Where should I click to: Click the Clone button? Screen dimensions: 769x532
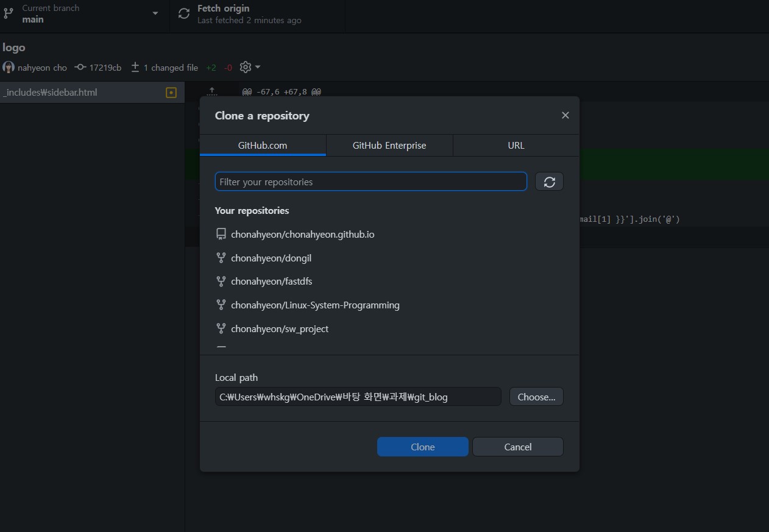(x=422, y=446)
